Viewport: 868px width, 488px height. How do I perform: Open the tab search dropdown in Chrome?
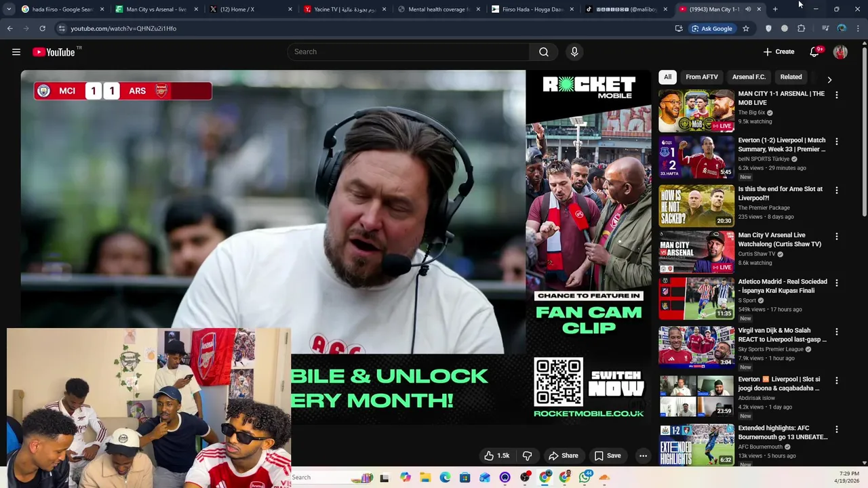(9, 9)
